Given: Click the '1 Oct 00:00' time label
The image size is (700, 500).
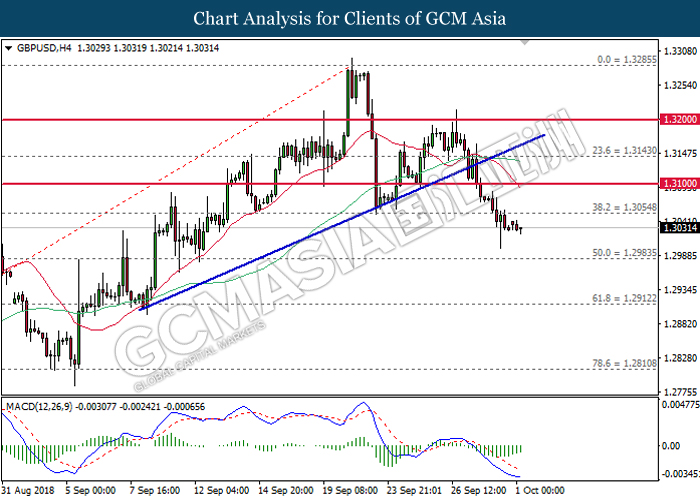Looking at the screenshot, I should tap(539, 490).
